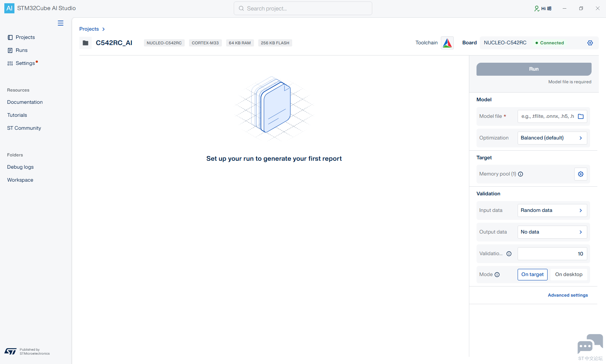Show Mode info icon
This screenshot has width=606, height=364.
(497, 275)
